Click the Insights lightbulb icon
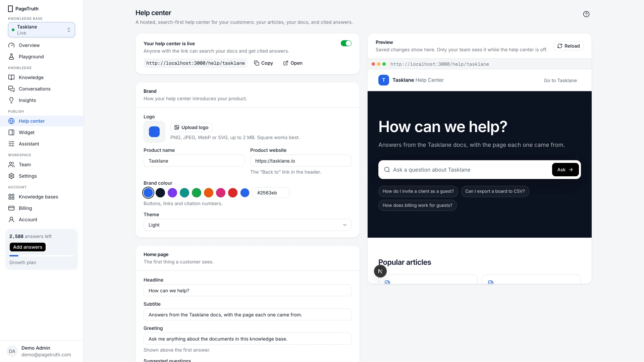The width and height of the screenshot is (644, 362). click(11, 100)
